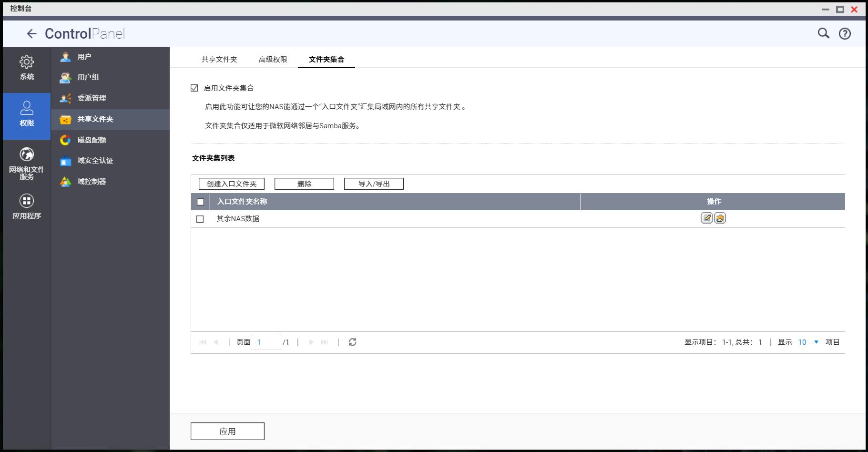This screenshot has height=452, width=868.
Task: Click the 创建入口文件夹 button
Action: click(231, 184)
